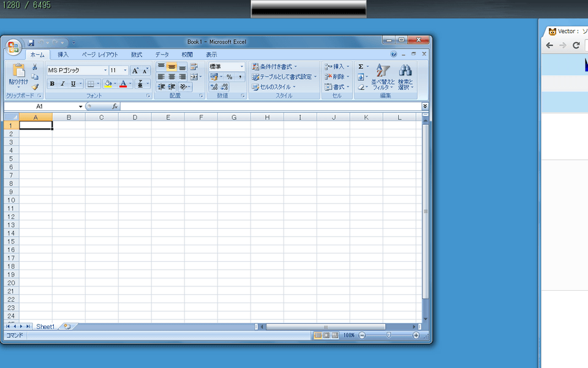This screenshot has width=588, height=368.
Task: Click the merge and center icon
Action: pos(194,77)
